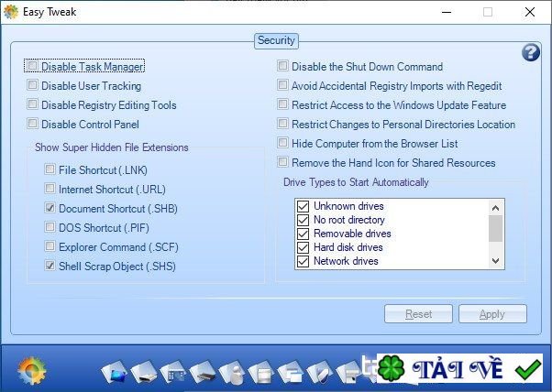Viewport: 552px width, 392px height.
Task: Click the Apply button
Action: point(492,313)
